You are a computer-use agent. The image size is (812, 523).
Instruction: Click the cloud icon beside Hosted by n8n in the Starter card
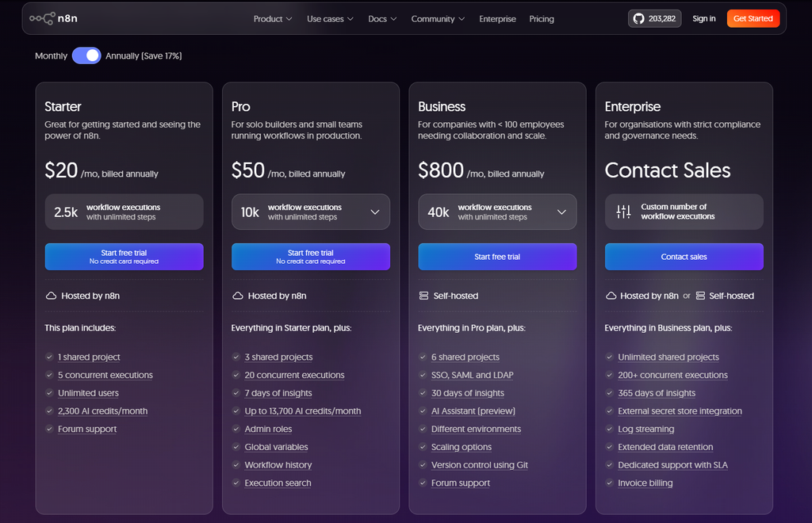point(51,296)
